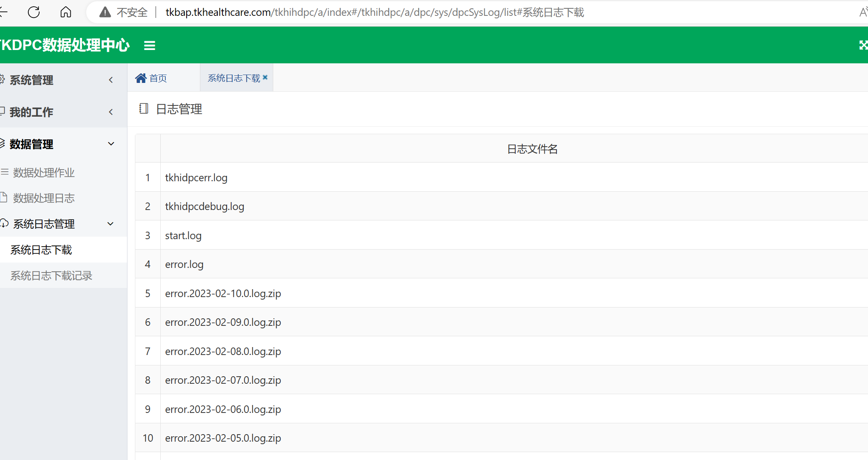Click the house icon in 首页 tab
Screen dimensions: 868x460
coord(141,78)
